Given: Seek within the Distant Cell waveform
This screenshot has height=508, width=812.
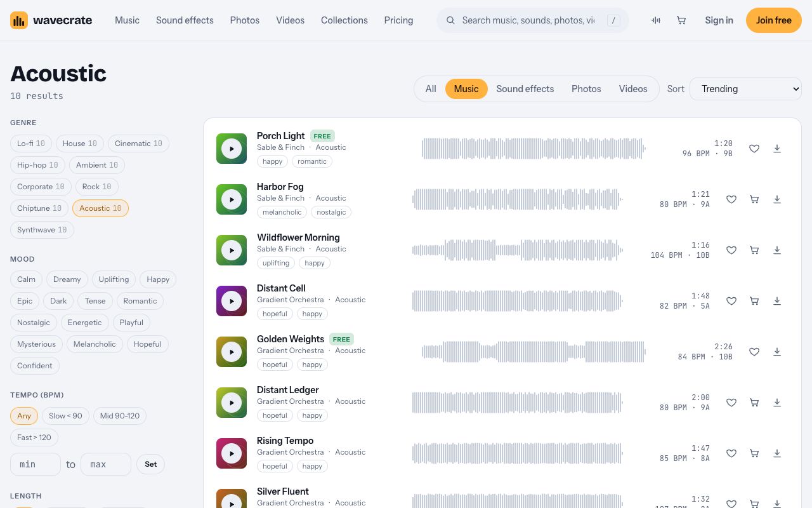Looking at the screenshot, I should point(518,301).
